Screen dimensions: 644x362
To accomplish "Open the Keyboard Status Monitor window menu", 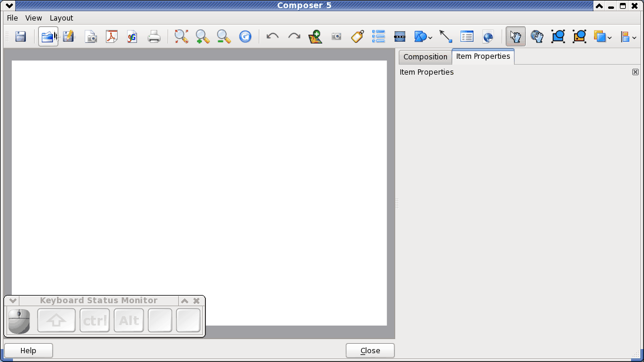I will (x=13, y=300).
